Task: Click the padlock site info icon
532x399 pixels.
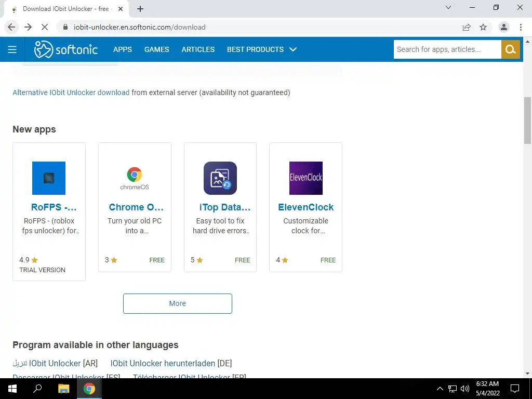Action: coord(65,27)
